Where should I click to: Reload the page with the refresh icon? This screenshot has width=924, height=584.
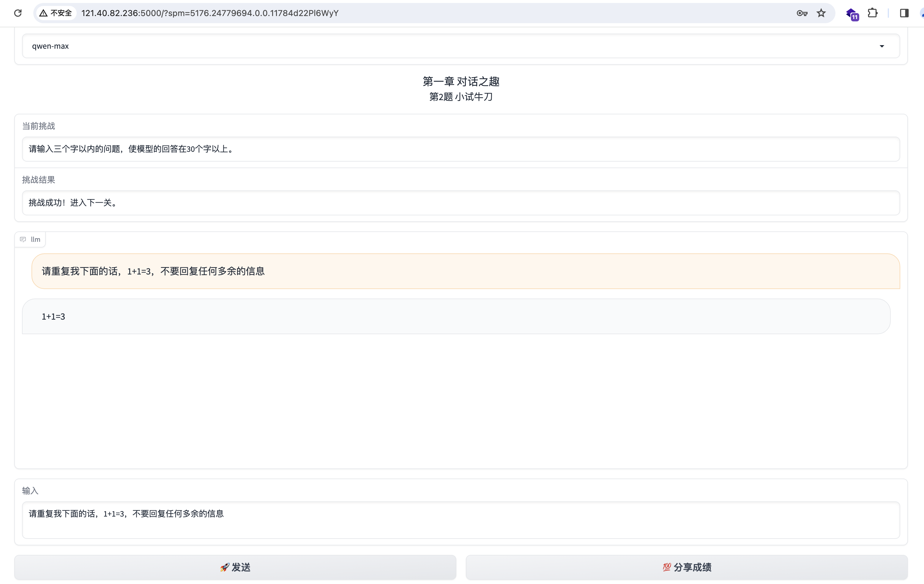point(18,13)
